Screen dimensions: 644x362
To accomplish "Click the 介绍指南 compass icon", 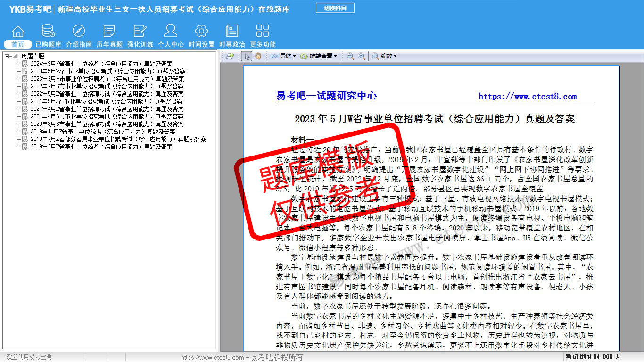I will coord(79,32).
